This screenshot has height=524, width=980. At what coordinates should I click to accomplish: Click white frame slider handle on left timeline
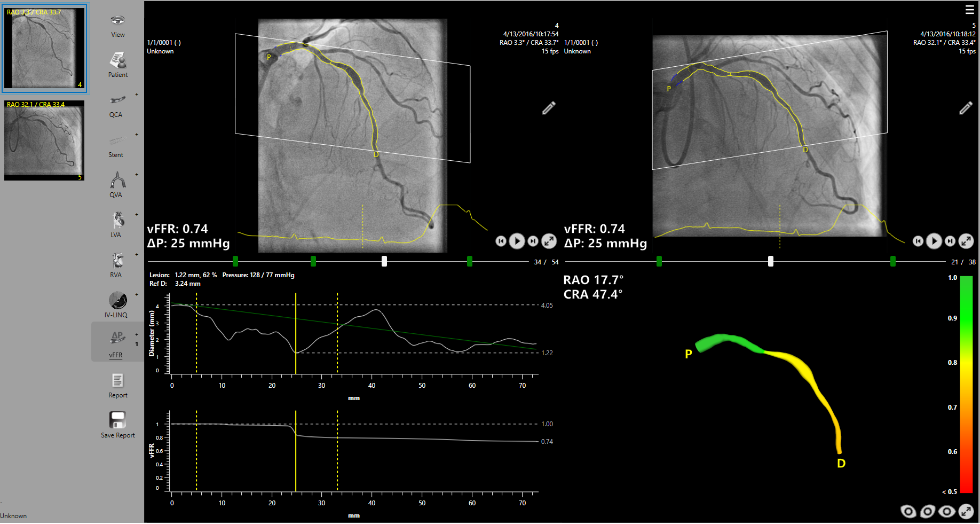(384, 261)
